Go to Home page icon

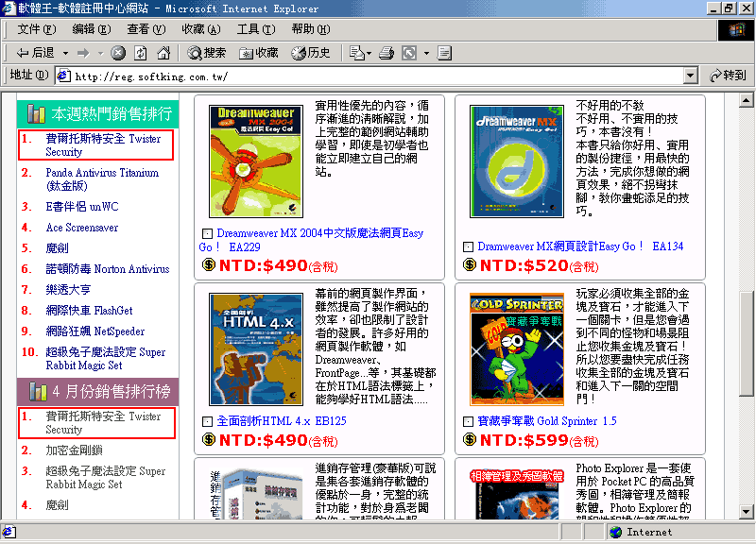163,53
